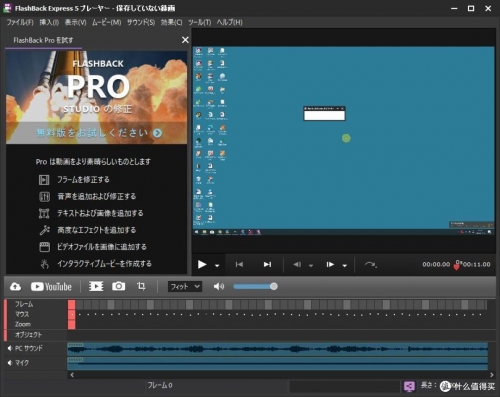
Task: Open the フィット zoom dropdown
Action: pos(185,286)
